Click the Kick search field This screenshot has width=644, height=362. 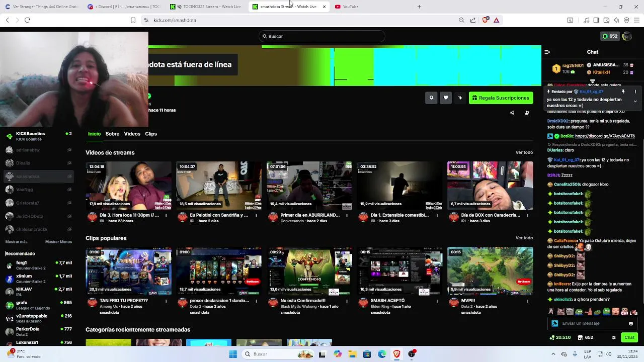coord(322,36)
